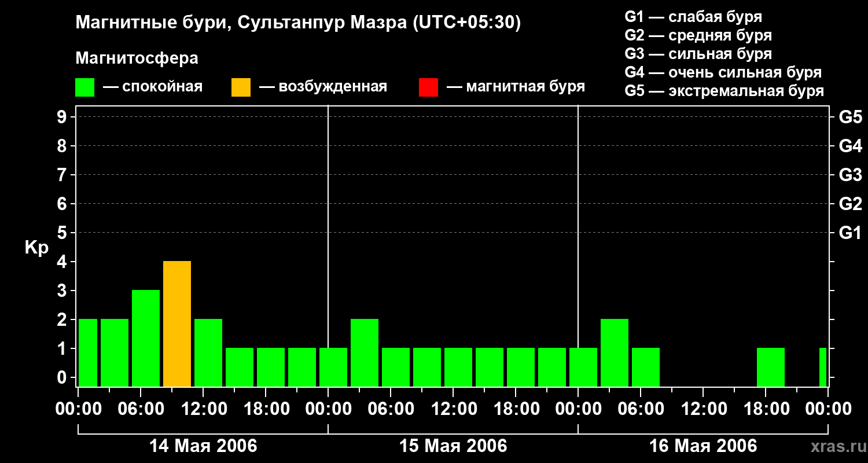868x463 pixels.
Task: Click the 'G4 — очень сильная буря' description
Action: 723,72
